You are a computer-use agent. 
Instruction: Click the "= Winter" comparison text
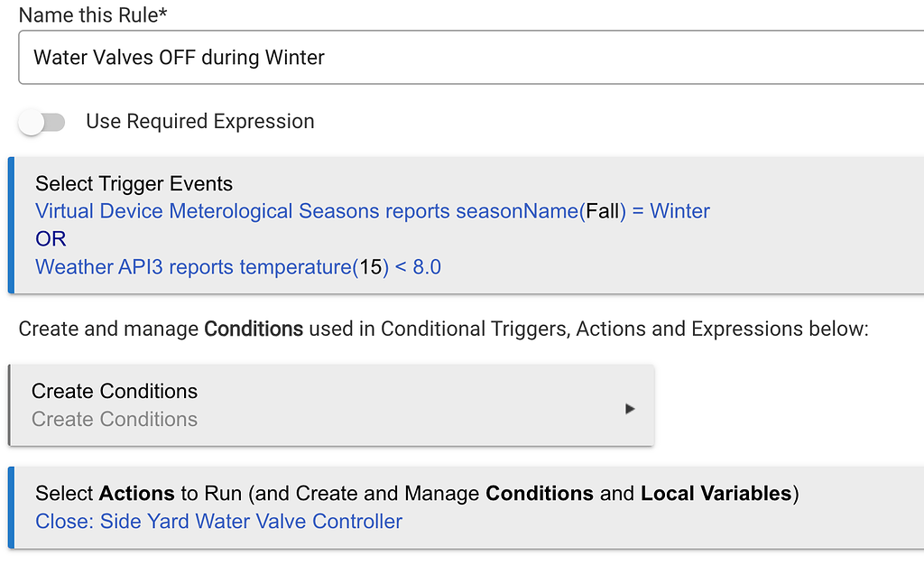coord(670,211)
